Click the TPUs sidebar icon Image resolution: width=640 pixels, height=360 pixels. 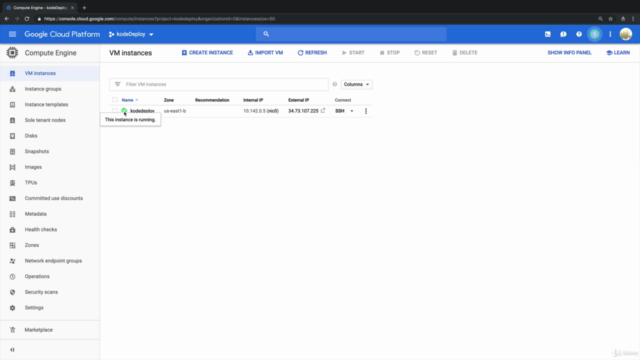pos(12,183)
